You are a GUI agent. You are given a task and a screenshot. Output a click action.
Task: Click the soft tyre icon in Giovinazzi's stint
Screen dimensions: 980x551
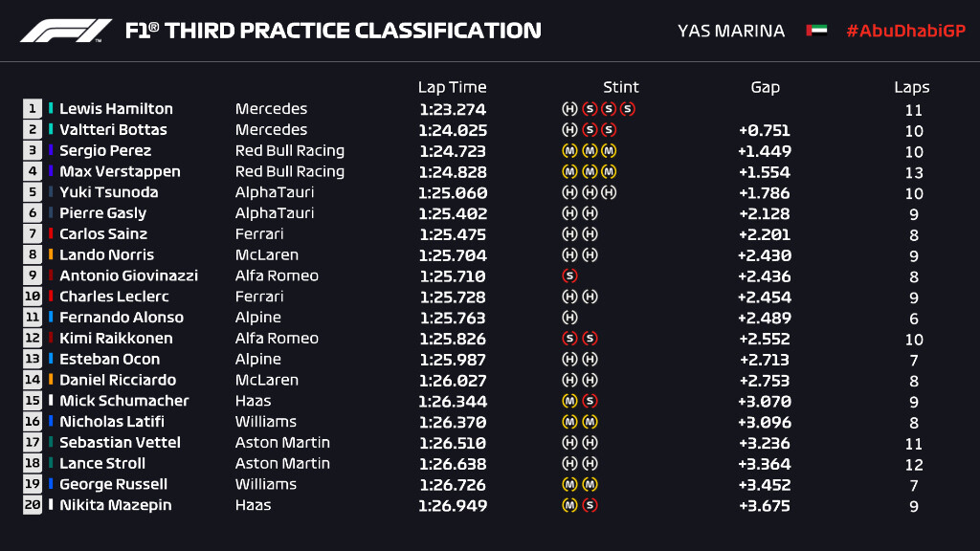tap(569, 275)
